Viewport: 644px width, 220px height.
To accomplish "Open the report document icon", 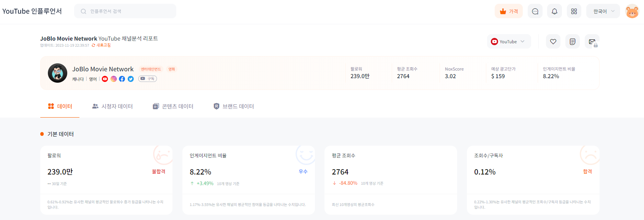I will coord(573,42).
